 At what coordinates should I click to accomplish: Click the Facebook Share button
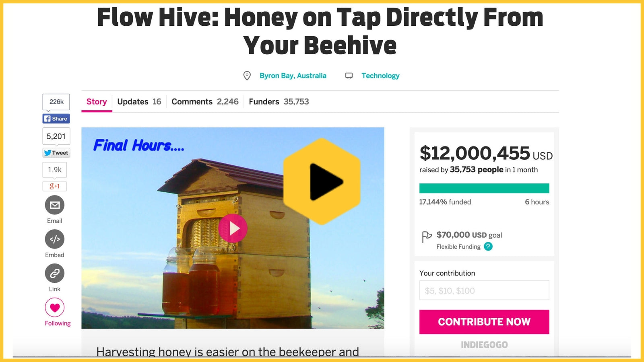click(x=56, y=119)
